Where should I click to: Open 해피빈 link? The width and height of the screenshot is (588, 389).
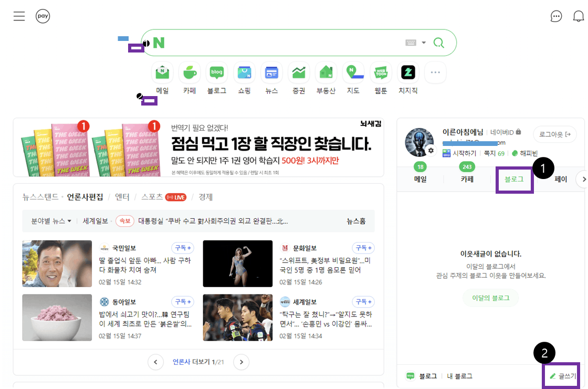(x=524, y=153)
